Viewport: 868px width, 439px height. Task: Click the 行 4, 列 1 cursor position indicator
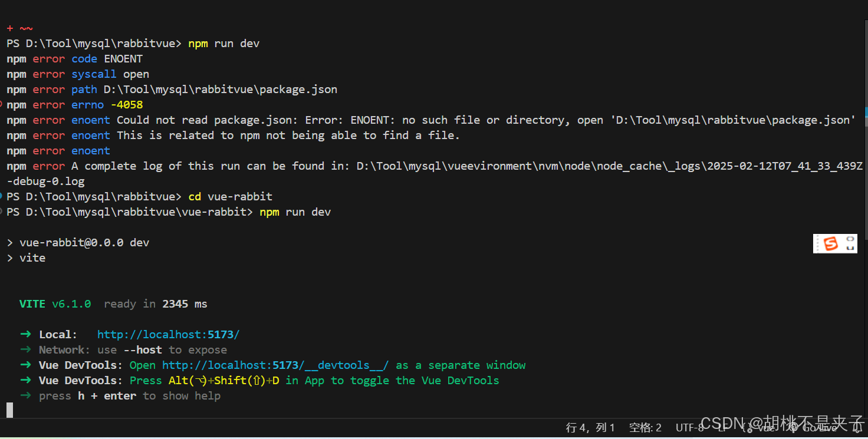(x=590, y=428)
